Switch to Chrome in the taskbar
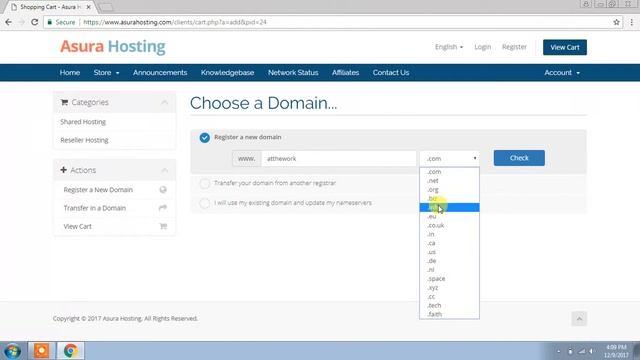 pyautogui.click(x=71, y=351)
